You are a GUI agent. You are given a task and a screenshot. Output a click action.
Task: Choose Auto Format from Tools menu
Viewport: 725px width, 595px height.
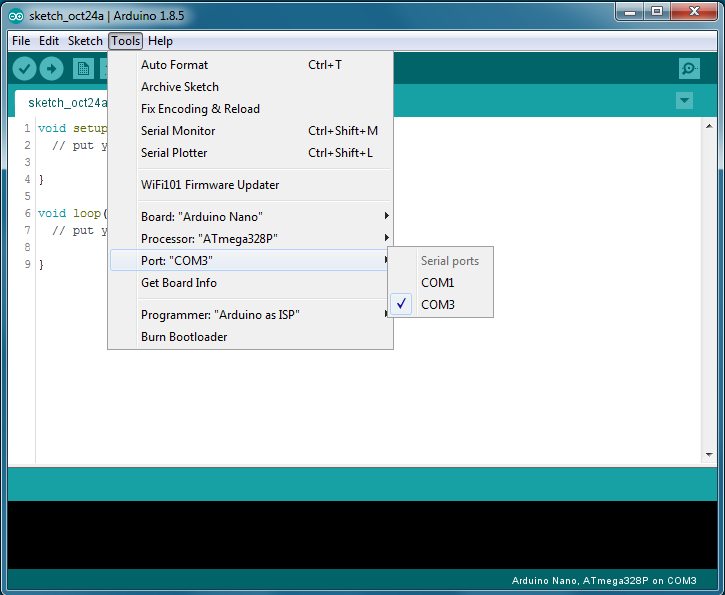[x=251, y=65]
